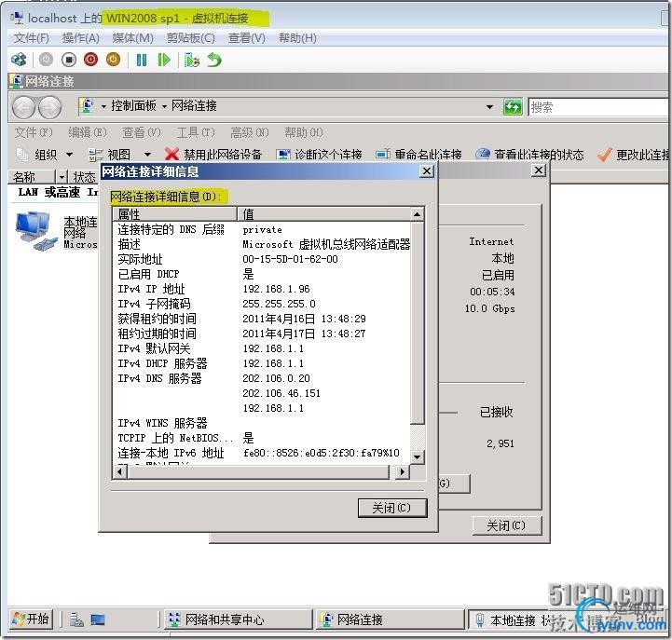Viewport: 672px width, 640px height.
Task: Open the 编辑(E) menu in explorer
Action: pyautogui.click(x=88, y=132)
